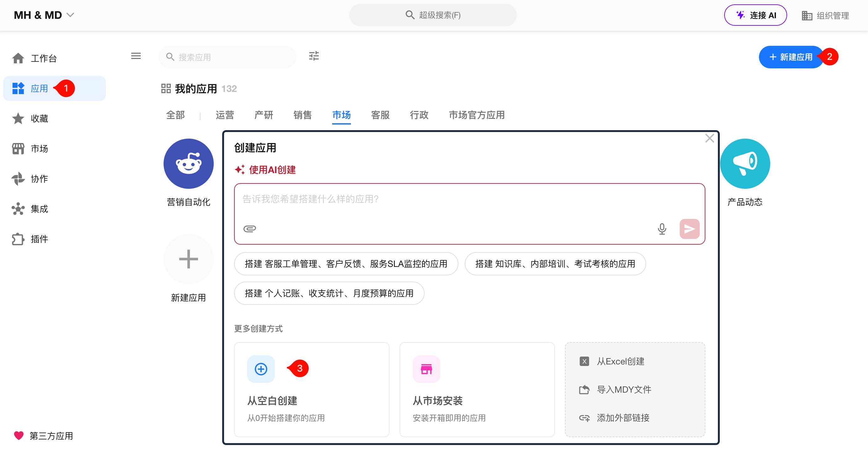
Task: Click the 132 app count text
Action: coord(229,89)
